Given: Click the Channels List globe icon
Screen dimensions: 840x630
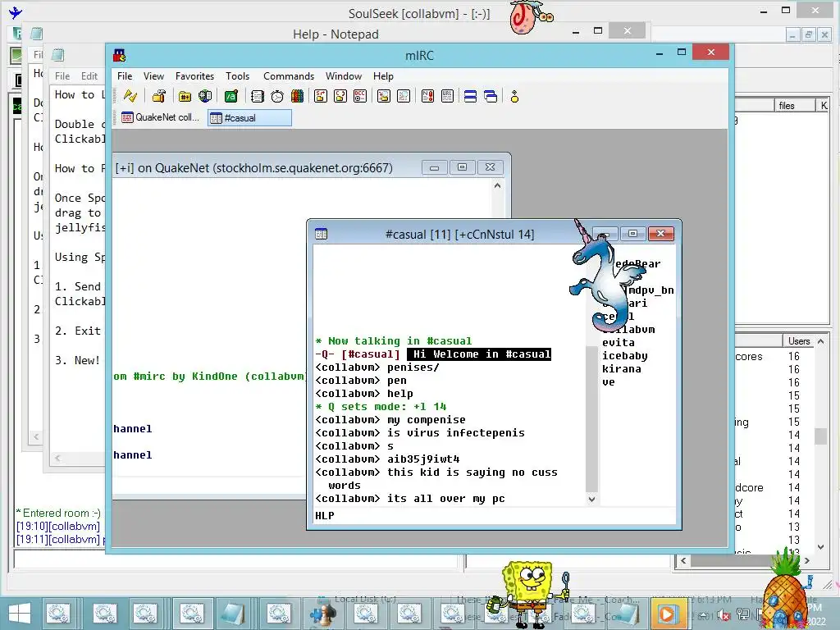Looking at the screenshot, I should (x=205, y=97).
